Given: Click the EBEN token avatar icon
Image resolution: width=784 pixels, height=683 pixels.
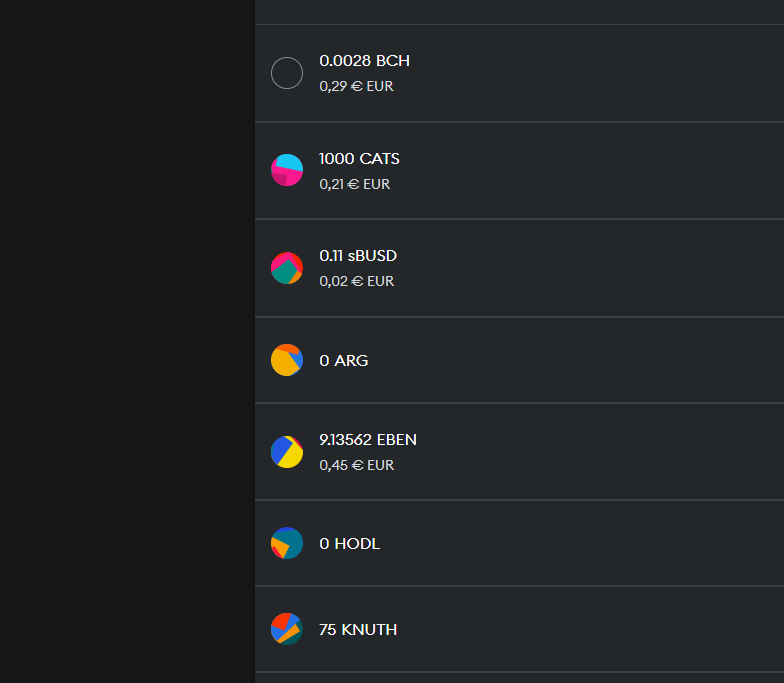Looking at the screenshot, I should click(286, 452).
